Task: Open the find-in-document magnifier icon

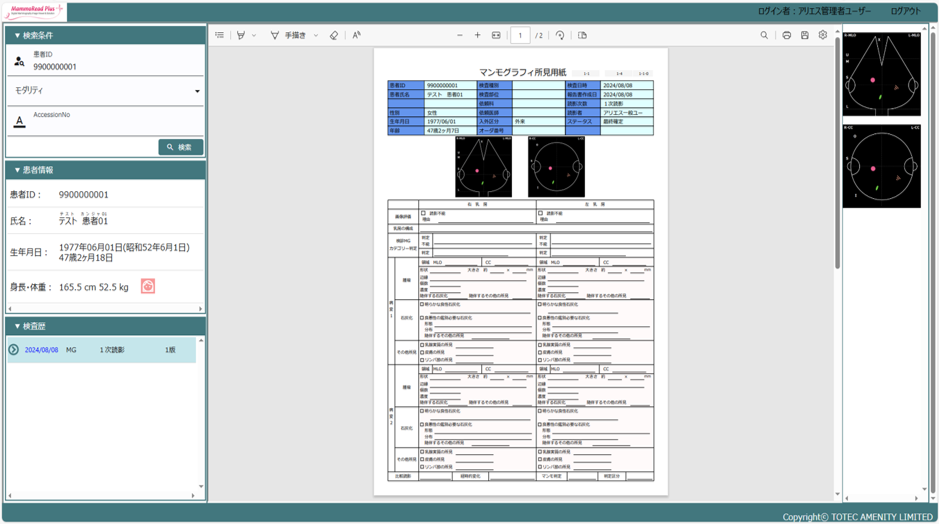Action: (x=764, y=35)
